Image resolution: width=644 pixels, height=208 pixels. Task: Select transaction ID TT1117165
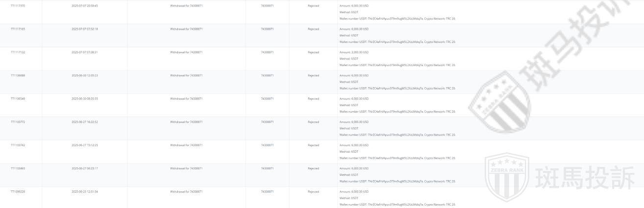[18, 29]
